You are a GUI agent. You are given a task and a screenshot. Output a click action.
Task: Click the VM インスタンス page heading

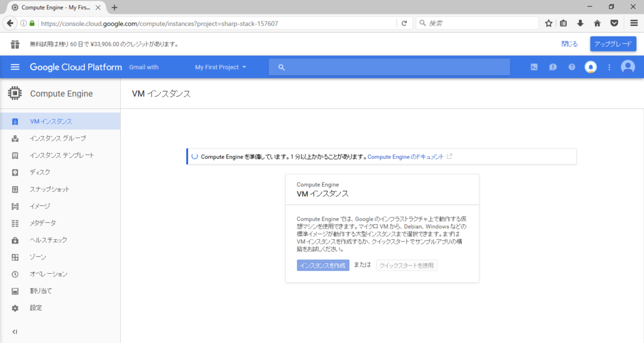(161, 94)
